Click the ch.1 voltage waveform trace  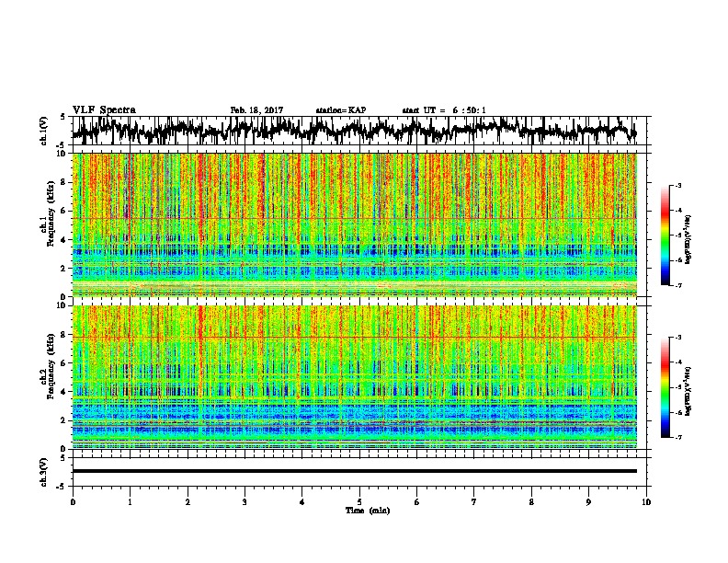point(354,130)
